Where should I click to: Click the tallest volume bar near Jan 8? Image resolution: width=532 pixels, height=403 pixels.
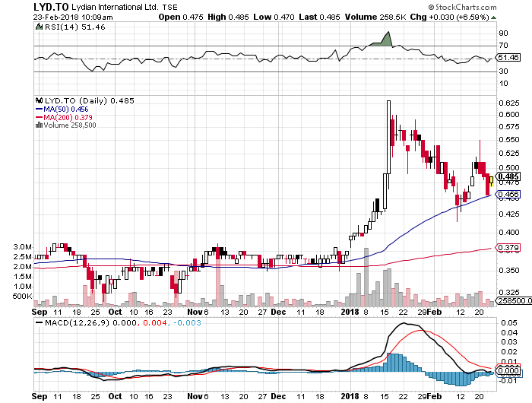(366, 277)
